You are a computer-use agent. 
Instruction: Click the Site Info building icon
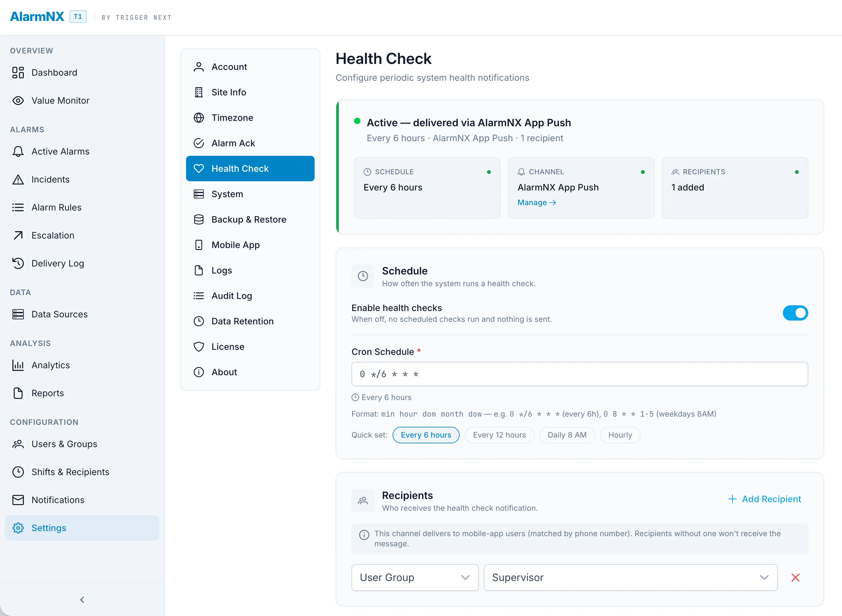[199, 92]
